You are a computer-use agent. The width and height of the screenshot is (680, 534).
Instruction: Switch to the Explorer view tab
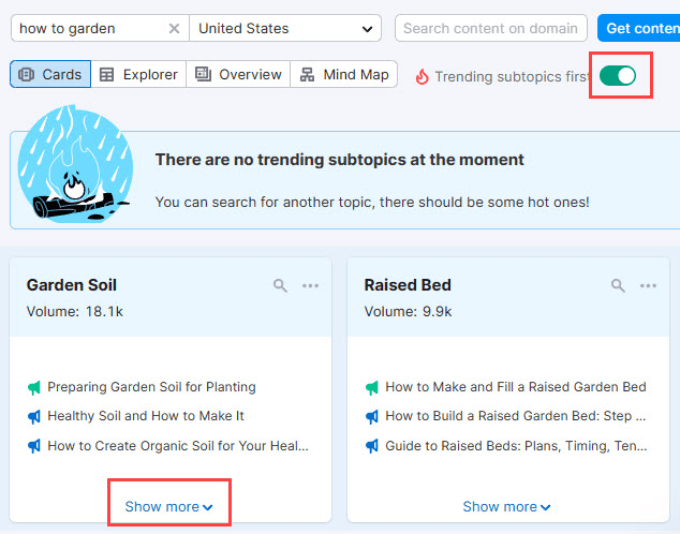point(139,75)
